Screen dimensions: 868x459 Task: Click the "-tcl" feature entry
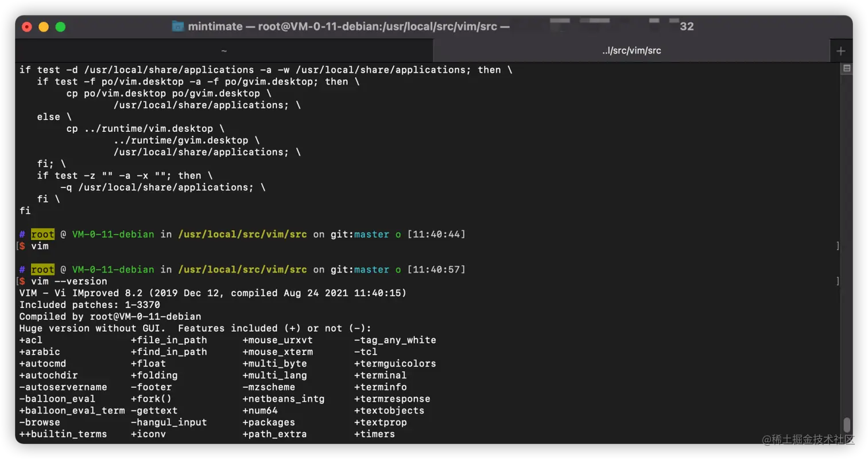tap(366, 352)
